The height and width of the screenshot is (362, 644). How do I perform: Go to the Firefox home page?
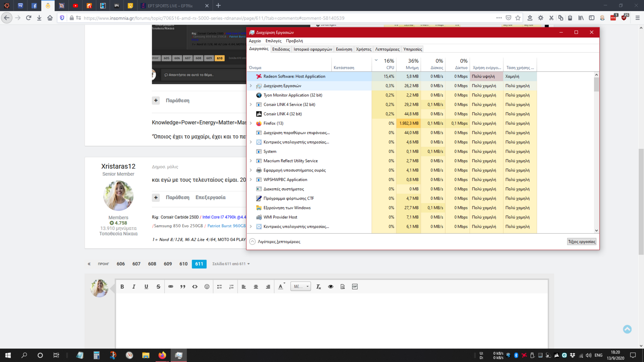tap(50, 18)
